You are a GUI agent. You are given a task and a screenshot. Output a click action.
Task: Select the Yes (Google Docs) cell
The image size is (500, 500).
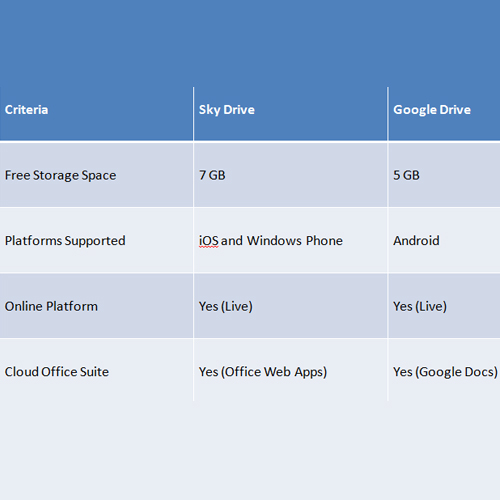coord(444,370)
